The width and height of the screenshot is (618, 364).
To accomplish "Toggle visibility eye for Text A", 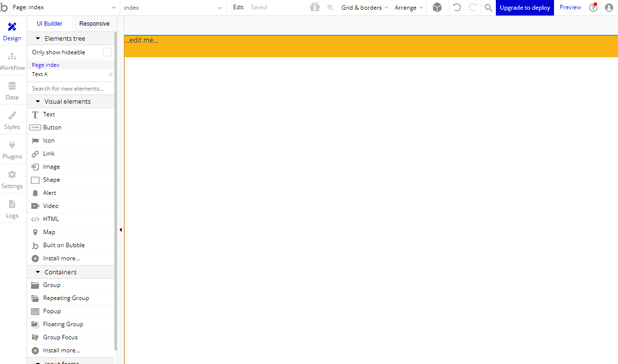I will pyautogui.click(x=111, y=75).
